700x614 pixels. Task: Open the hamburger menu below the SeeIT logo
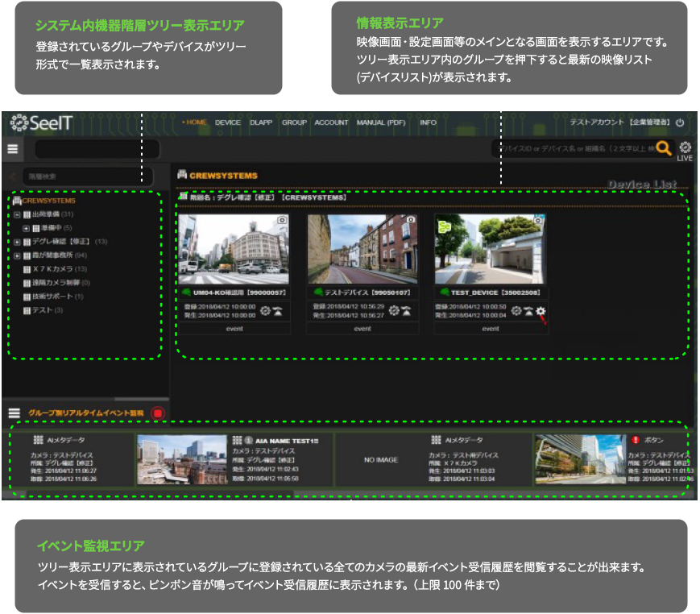13,149
